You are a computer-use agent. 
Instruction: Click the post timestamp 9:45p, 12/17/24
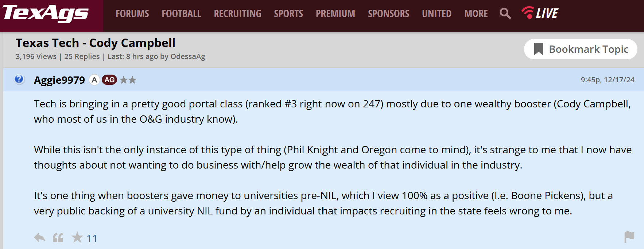point(607,80)
